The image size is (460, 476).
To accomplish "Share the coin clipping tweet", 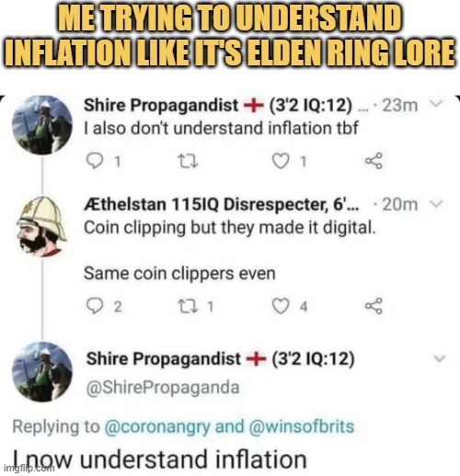I will [x=374, y=306].
